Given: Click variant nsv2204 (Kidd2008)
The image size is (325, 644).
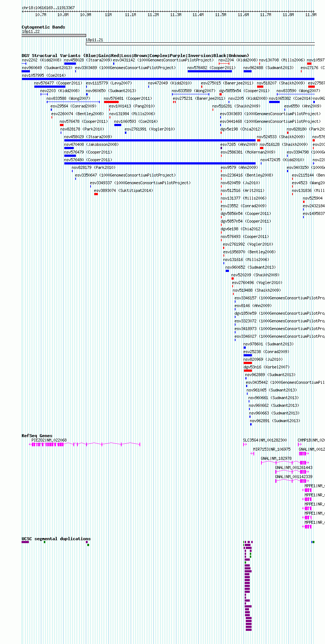Looking at the screenshot, I should (x=238, y=60).
